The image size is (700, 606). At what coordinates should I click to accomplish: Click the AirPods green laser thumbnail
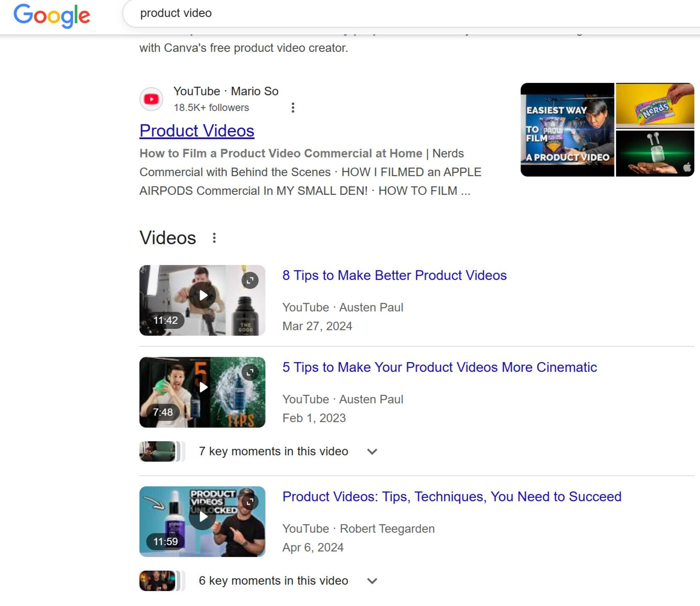(655, 154)
